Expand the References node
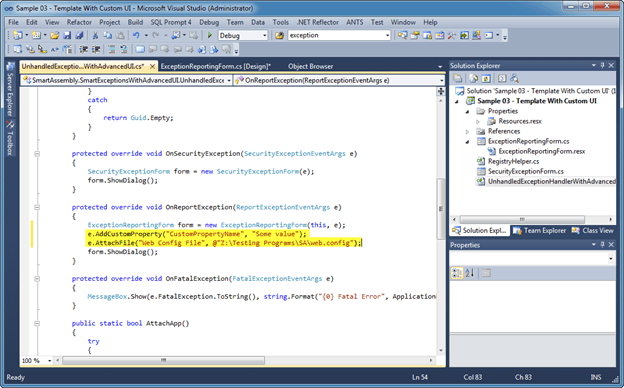 click(468, 131)
